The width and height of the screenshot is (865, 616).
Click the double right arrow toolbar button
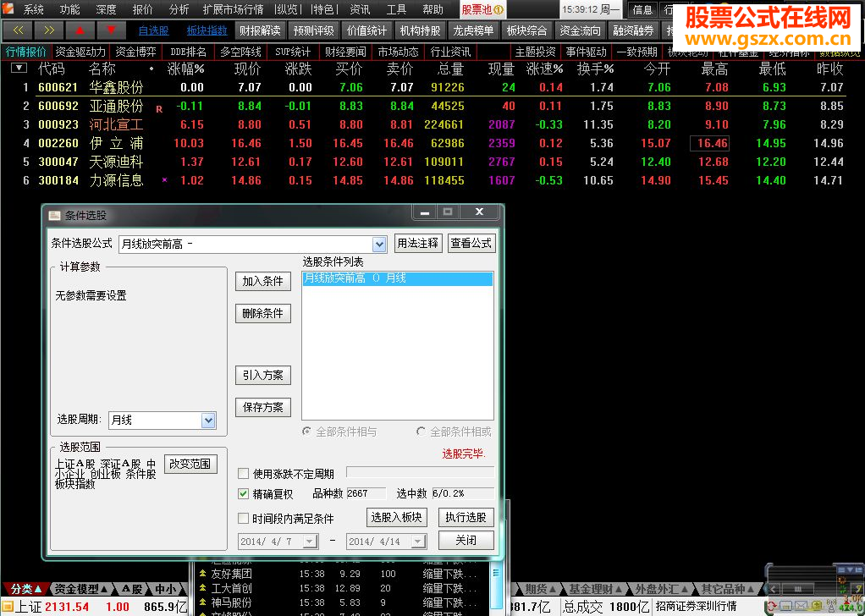coord(49,30)
